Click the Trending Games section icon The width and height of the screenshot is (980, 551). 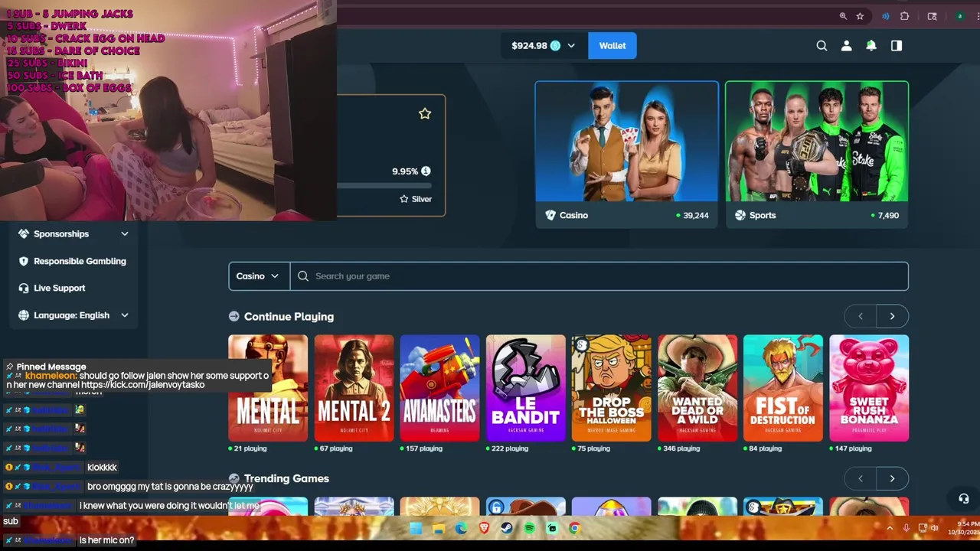coord(234,478)
